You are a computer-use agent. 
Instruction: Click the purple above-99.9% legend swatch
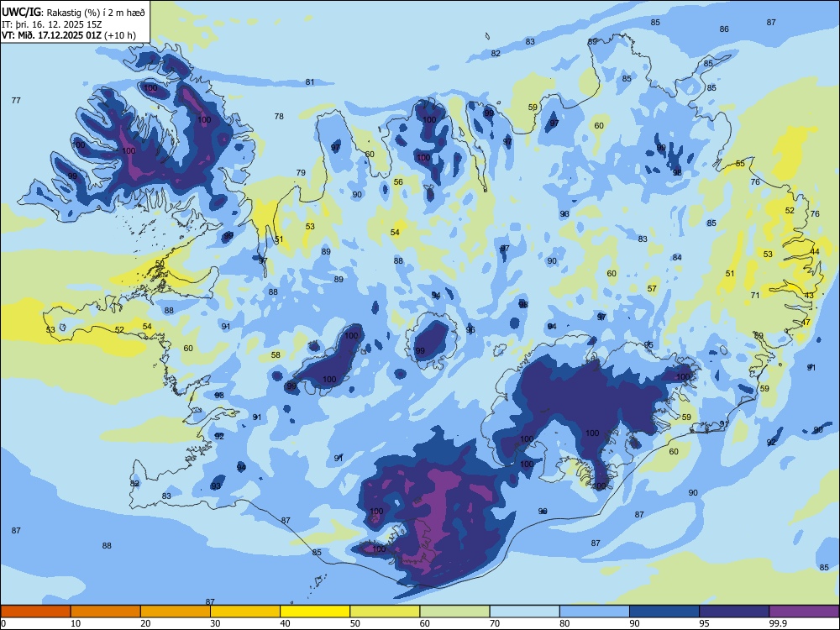point(804,612)
